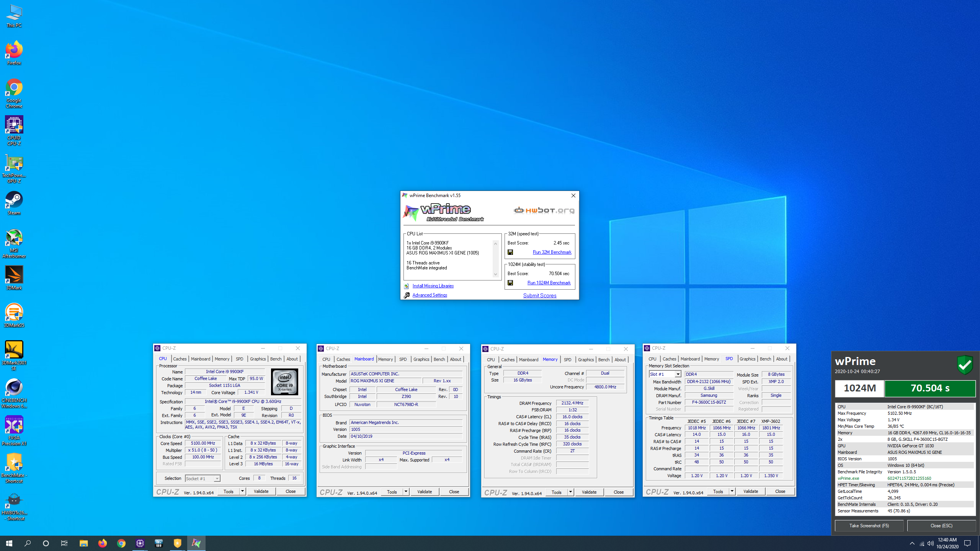Viewport: 980px width, 551px height.
Task: Expand Tools dropdown arrow in CPU window
Action: click(242, 491)
